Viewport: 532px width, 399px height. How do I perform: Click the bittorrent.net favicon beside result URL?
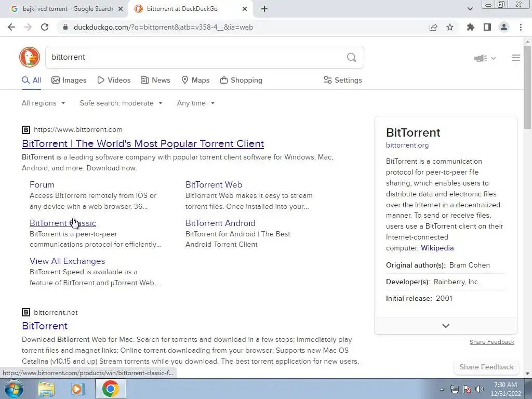coord(26,312)
